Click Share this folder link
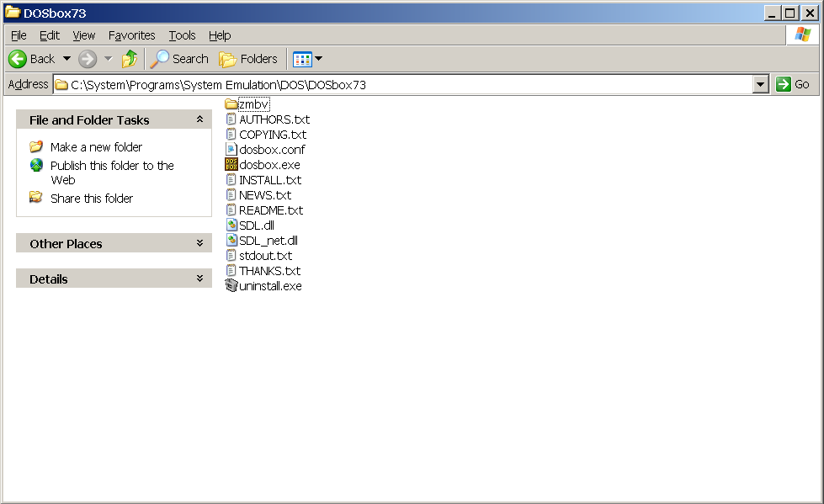 click(x=92, y=198)
